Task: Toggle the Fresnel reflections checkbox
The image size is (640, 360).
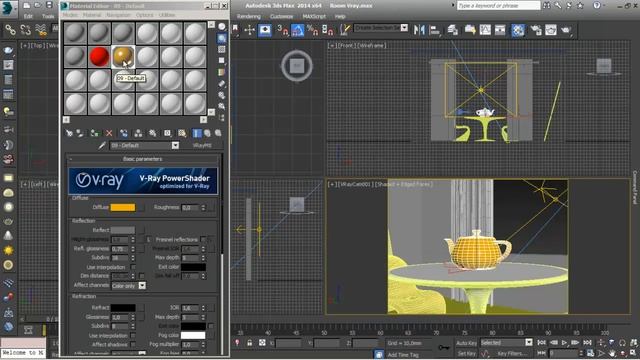Action: [x=203, y=239]
